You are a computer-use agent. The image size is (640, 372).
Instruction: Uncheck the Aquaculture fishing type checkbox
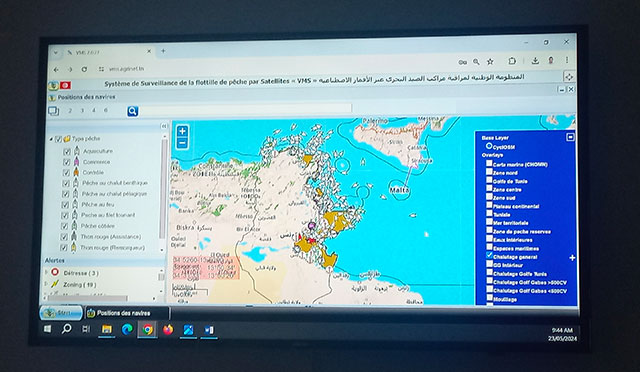pyautogui.click(x=67, y=151)
